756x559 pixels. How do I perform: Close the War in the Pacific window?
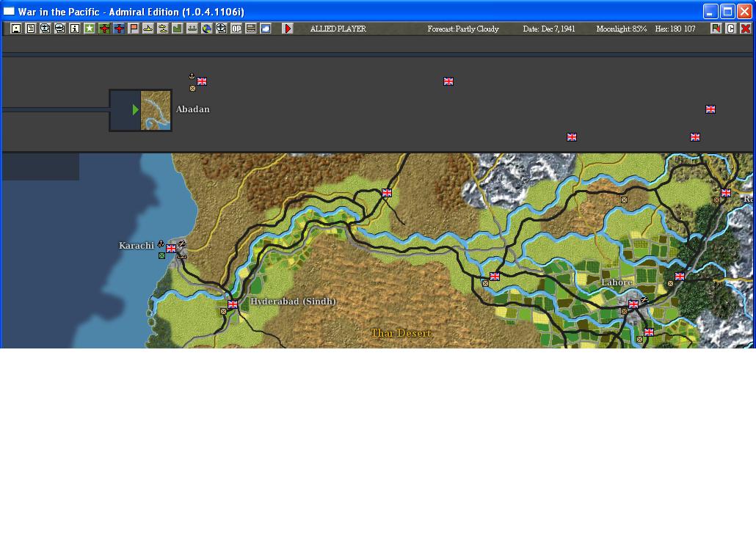(x=744, y=12)
